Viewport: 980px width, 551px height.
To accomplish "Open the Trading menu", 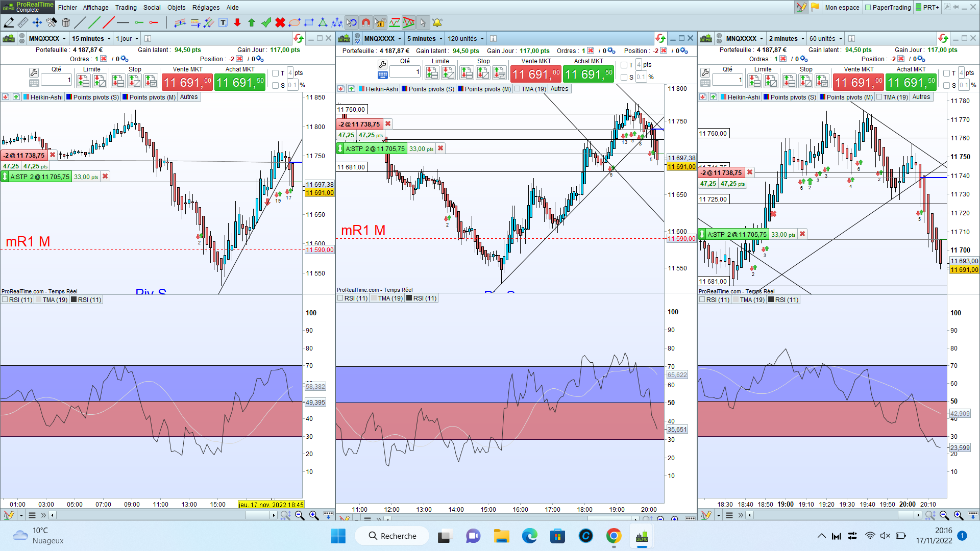I will (x=126, y=7).
